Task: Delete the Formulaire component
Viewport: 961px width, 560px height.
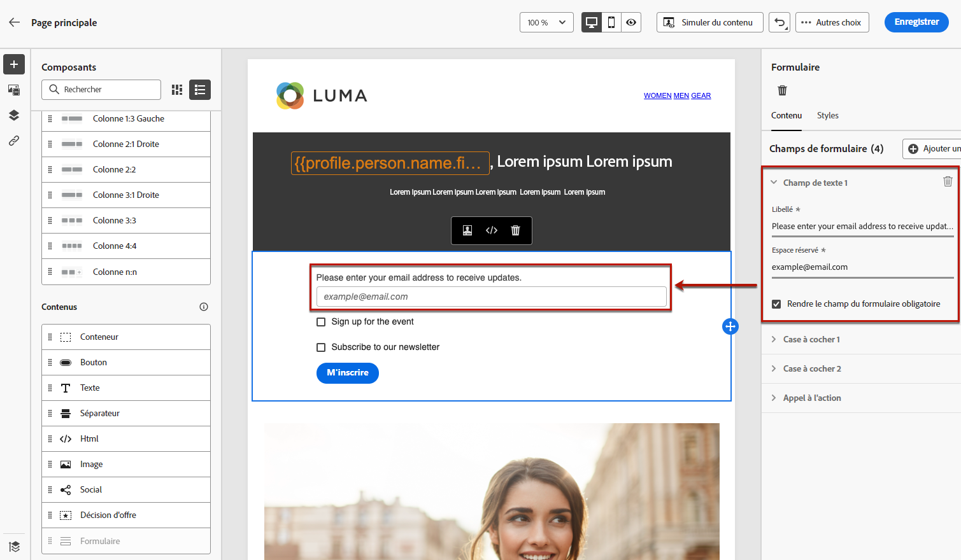Action: [782, 90]
